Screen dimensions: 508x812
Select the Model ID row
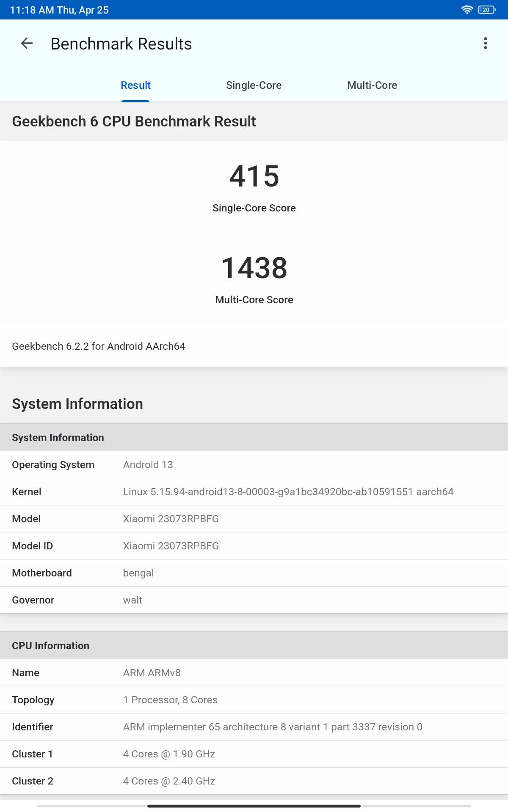[x=254, y=546]
